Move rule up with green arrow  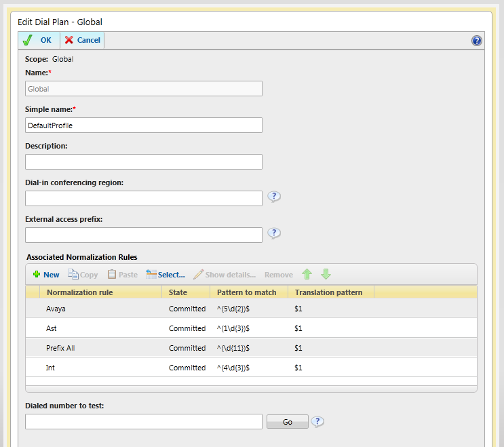(x=307, y=275)
